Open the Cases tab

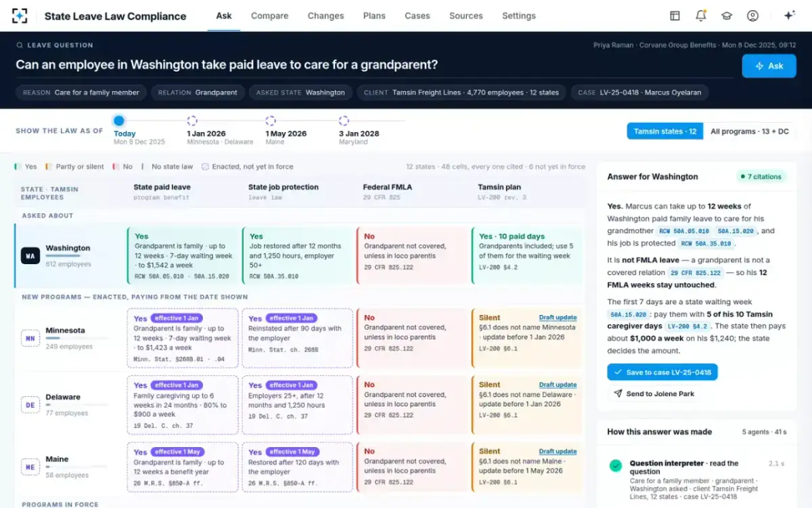tap(418, 16)
